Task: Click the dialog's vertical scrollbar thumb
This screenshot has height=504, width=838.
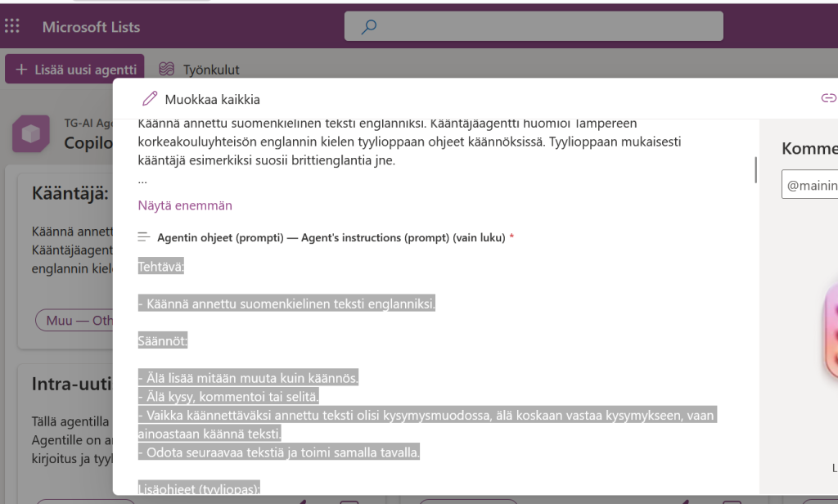Action: click(755, 170)
